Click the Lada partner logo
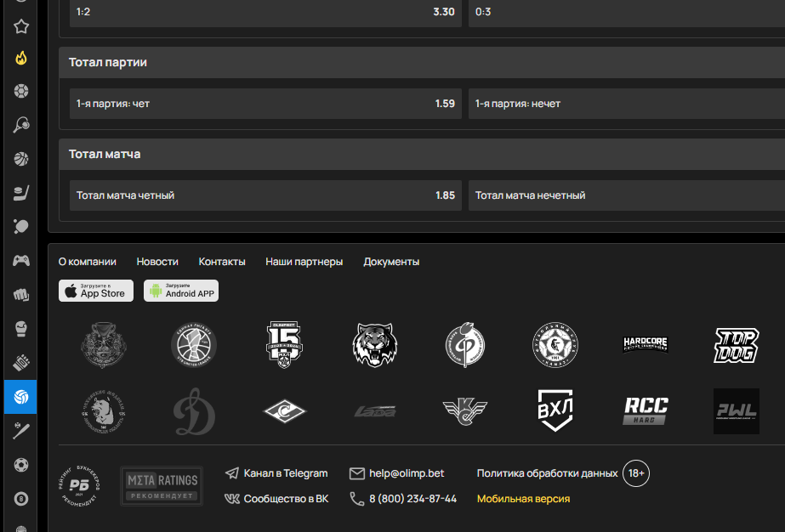The width and height of the screenshot is (785, 532). click(x=375, y=411)
